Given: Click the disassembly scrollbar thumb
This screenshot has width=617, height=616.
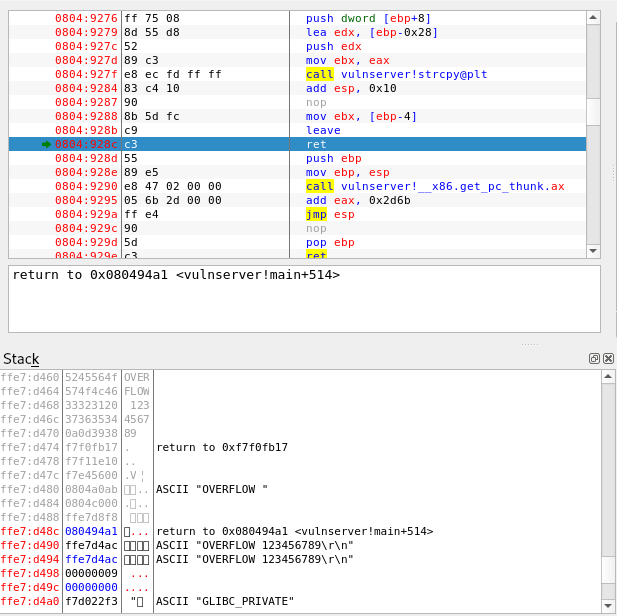Looking at the screenshot, I should pyautogui.click(x=593, y=110).
